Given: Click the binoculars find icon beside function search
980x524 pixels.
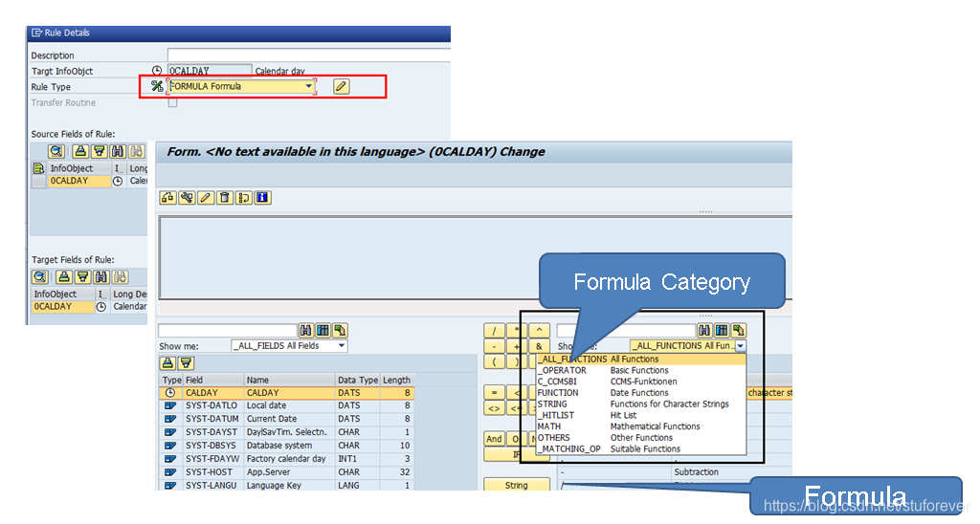Looking at the screenshot, I should point(704,331).
